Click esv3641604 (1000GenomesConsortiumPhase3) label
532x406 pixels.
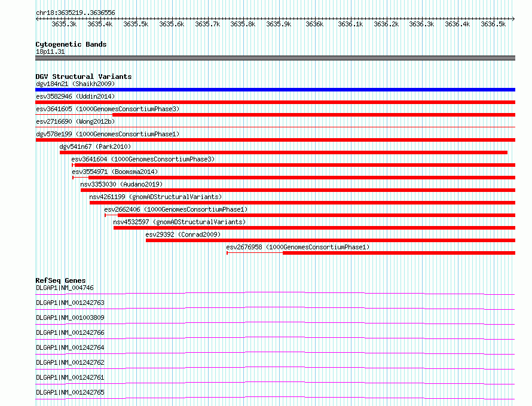[143, 159]
